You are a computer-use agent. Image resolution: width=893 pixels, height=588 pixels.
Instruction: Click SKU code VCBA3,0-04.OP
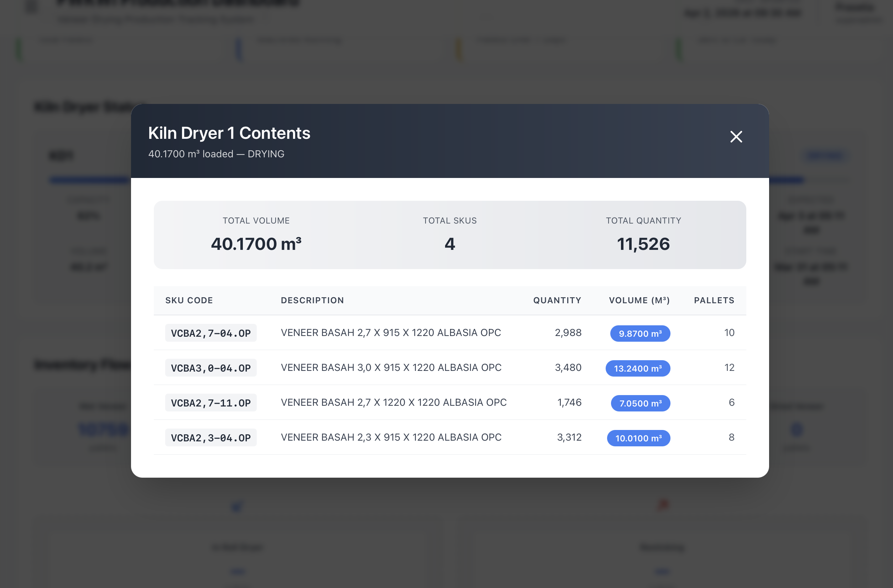click(210, 368)
